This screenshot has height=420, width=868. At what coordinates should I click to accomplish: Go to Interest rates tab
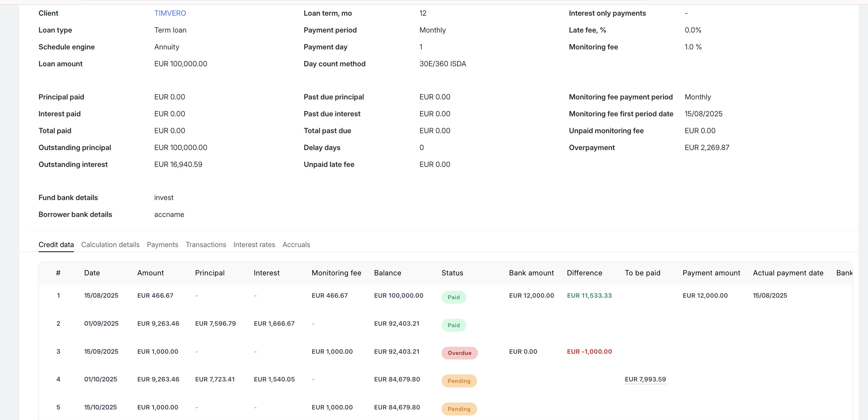[x=254, y=245]
